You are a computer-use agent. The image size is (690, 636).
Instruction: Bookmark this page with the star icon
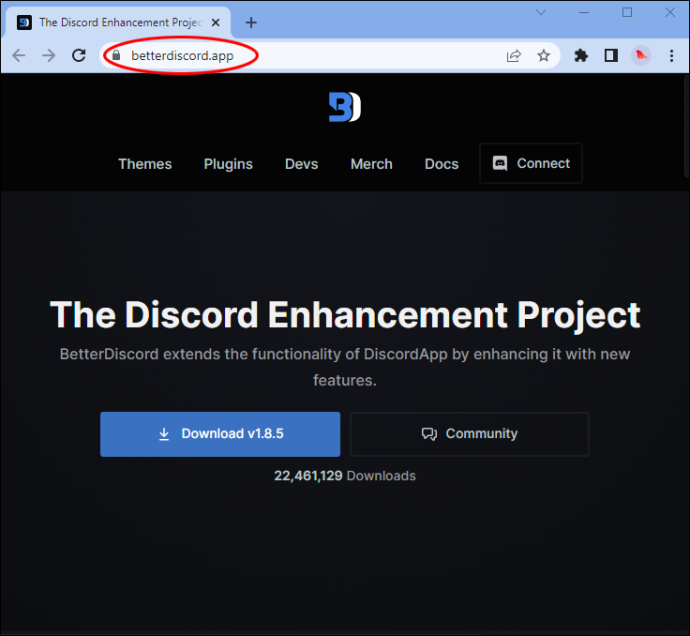click(544, 55)
